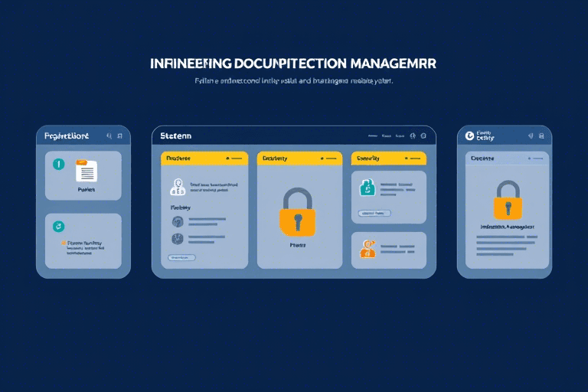
Task: Click the second nav link in center header
Action: point(391,136)
